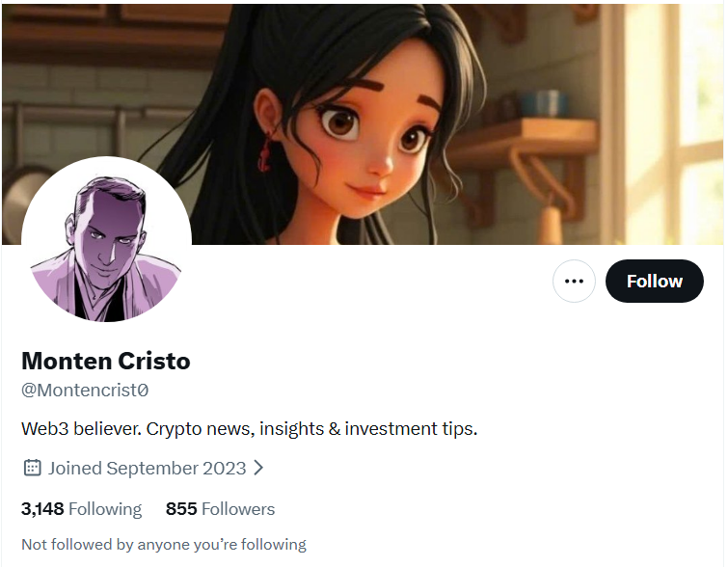This screenshot has width=728, height=567.
Task: Click the display name Monten Cristo
Action: (x=106, y=361)
